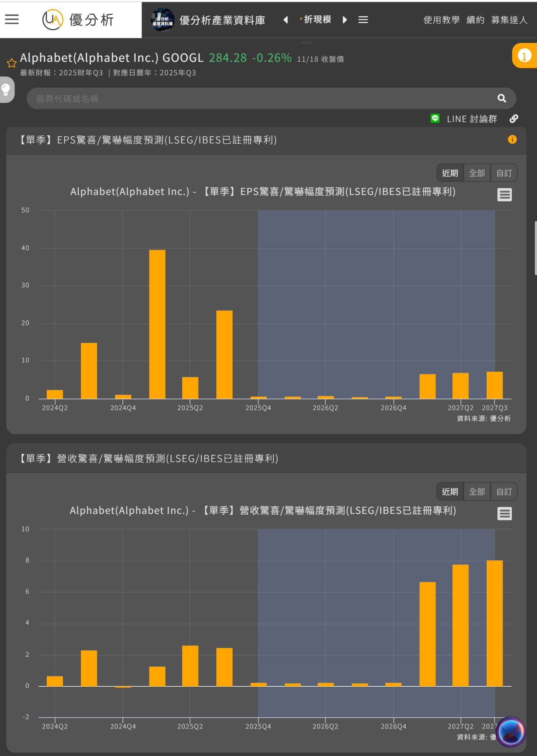Click the 2025Q3 EPS surprise bar

pyautogui.click(x=224, y=354)
